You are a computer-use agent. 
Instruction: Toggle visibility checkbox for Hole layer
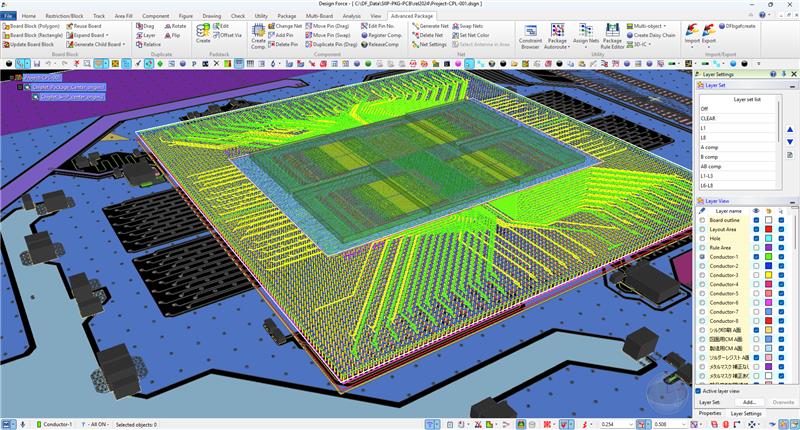click(755, 238)
